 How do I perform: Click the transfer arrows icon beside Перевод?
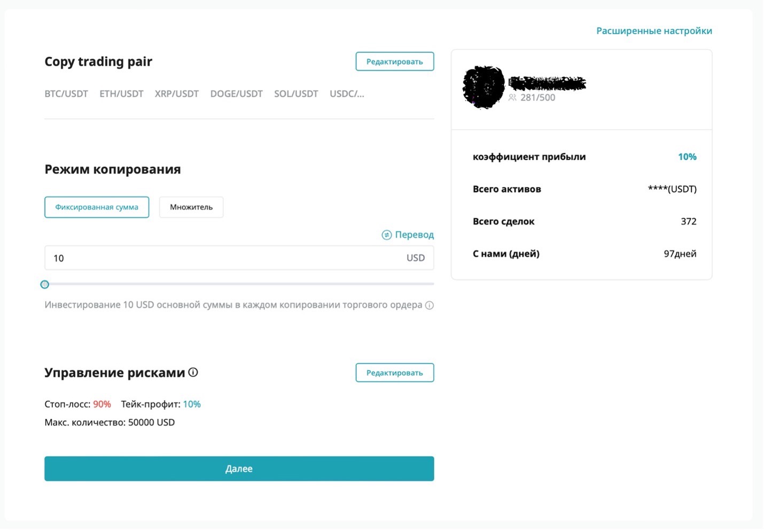(386, 235)
